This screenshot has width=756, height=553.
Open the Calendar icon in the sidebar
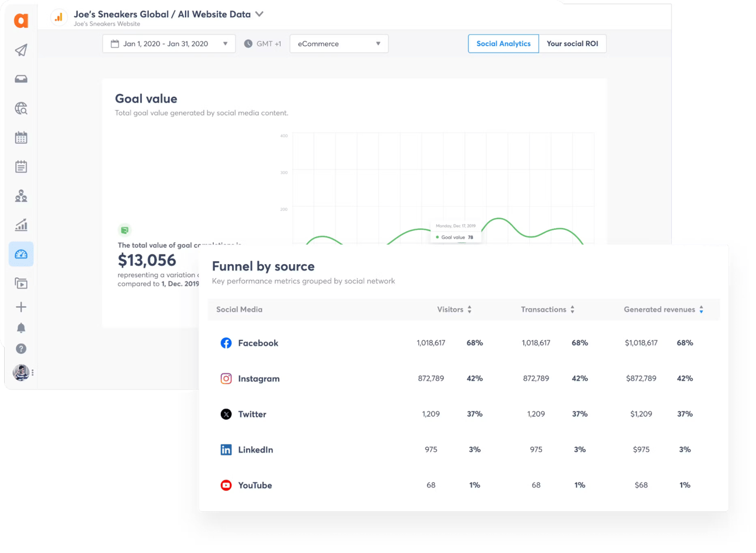[21, 137]
